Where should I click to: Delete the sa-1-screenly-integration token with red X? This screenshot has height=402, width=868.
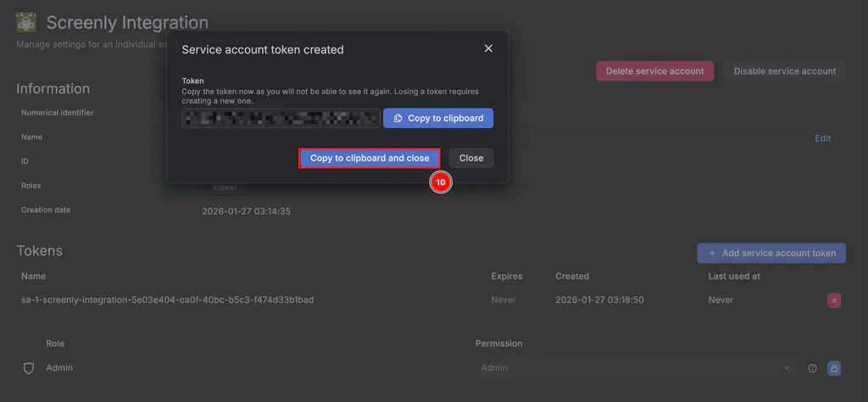coord(834,300)
